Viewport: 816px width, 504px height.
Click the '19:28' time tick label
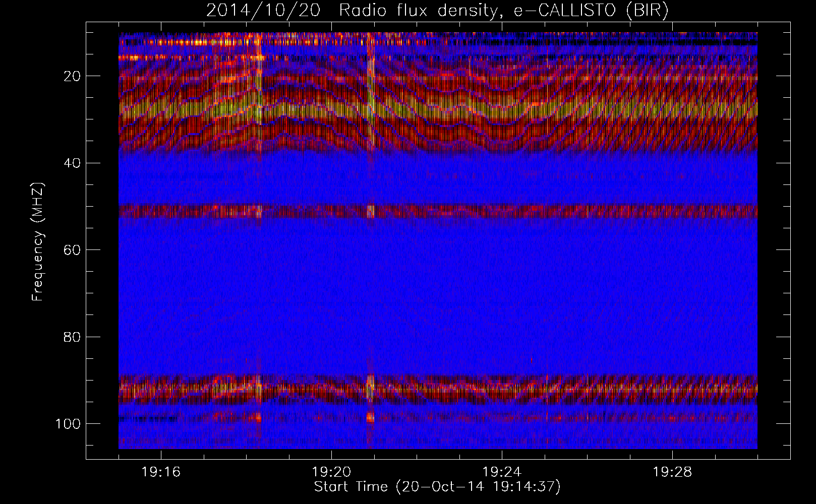(672, 472)
